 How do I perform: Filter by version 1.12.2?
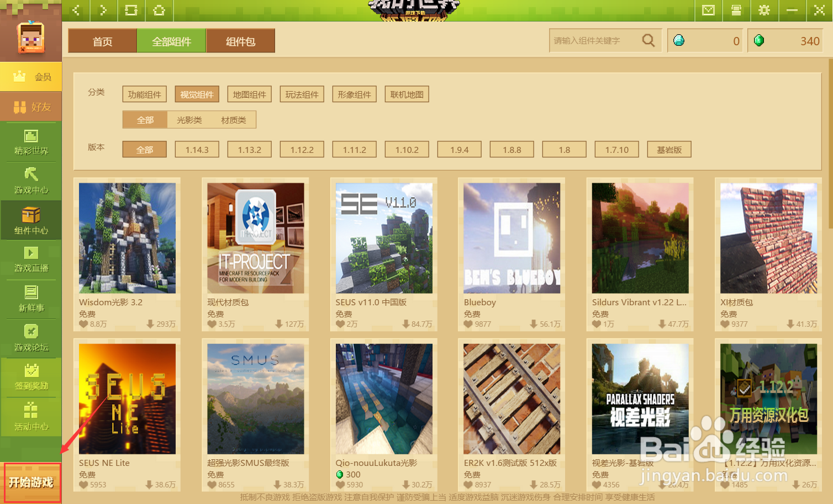(302, 150)
